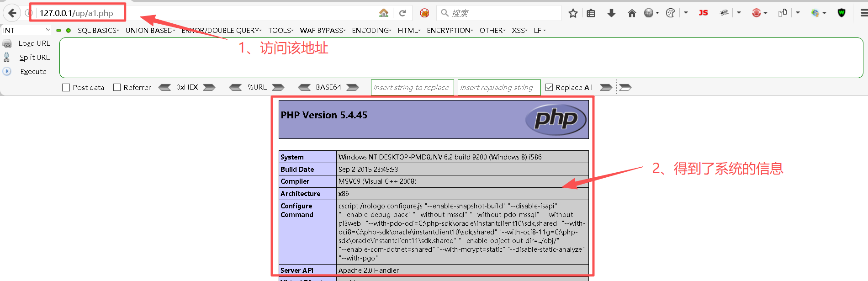
Task: Click the red blocked-content icon beside reload
Action: [x=424, y=13]
